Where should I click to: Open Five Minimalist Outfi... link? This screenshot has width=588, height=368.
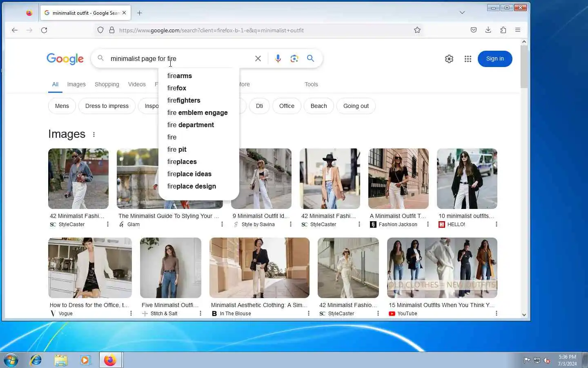click(x=170, y=305)
